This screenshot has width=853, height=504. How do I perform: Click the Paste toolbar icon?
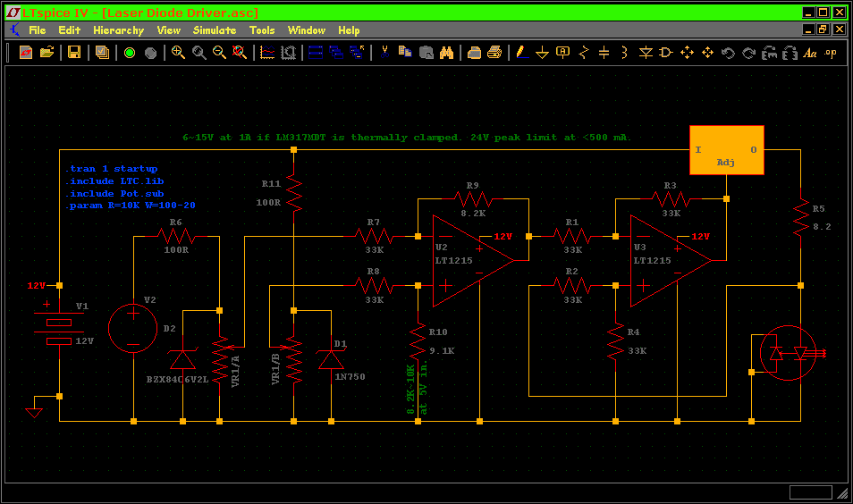[426, 52]
